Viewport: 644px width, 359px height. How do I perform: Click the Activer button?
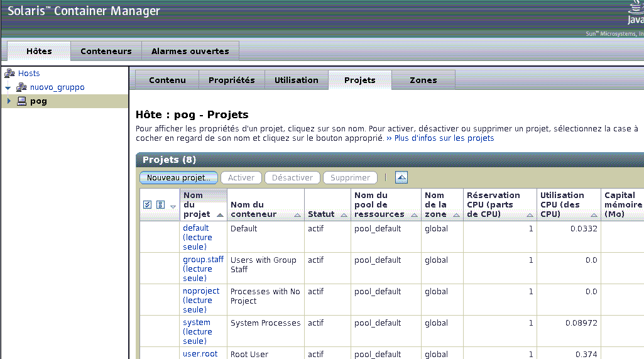(241, 178)
